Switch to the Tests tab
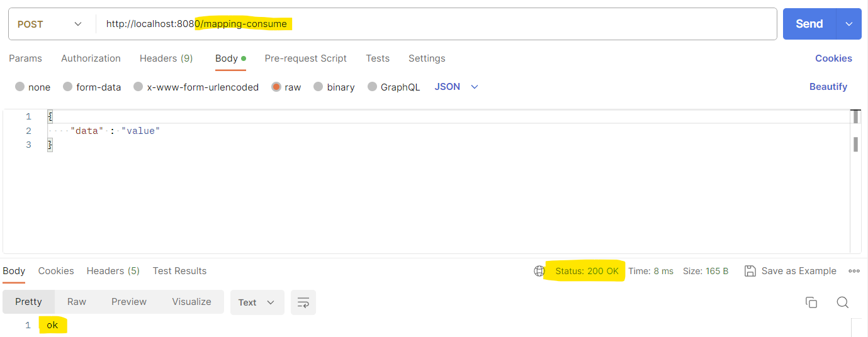The width and height of the screenshot is (868, 337). [378, 58]
